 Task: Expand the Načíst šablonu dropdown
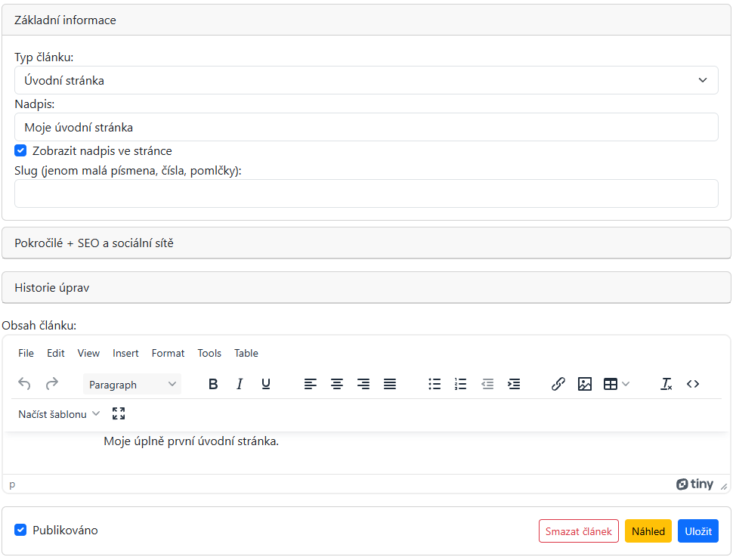point(59,414)
